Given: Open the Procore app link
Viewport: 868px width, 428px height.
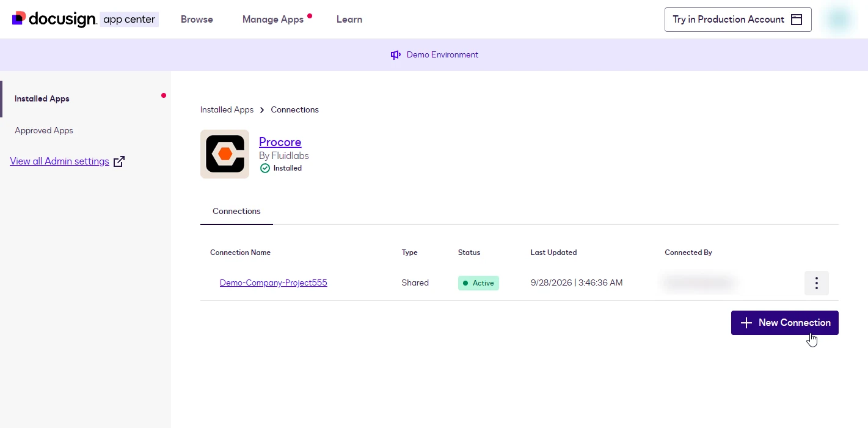Looking at the screenshot, I should tap(280, 142).
